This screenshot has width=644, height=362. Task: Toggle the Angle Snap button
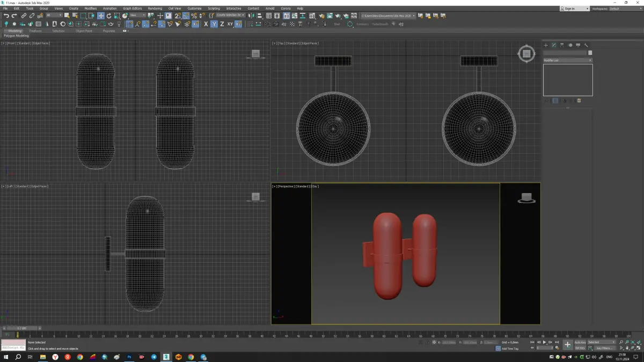tap(186, 16)
